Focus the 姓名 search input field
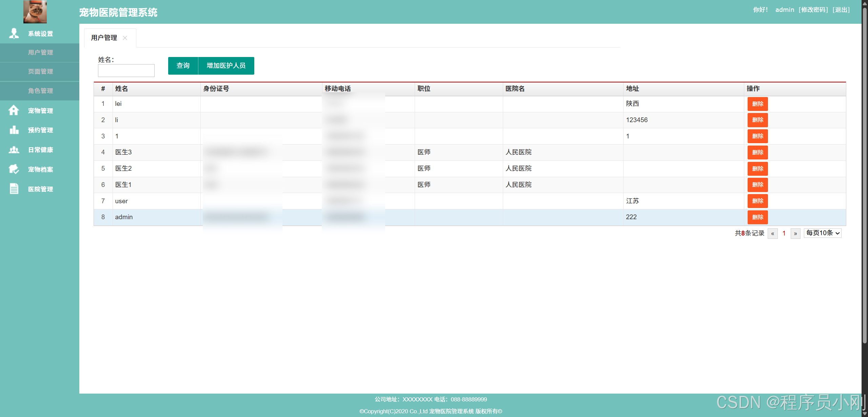868x417 pixels. click(x=126, y=71)
